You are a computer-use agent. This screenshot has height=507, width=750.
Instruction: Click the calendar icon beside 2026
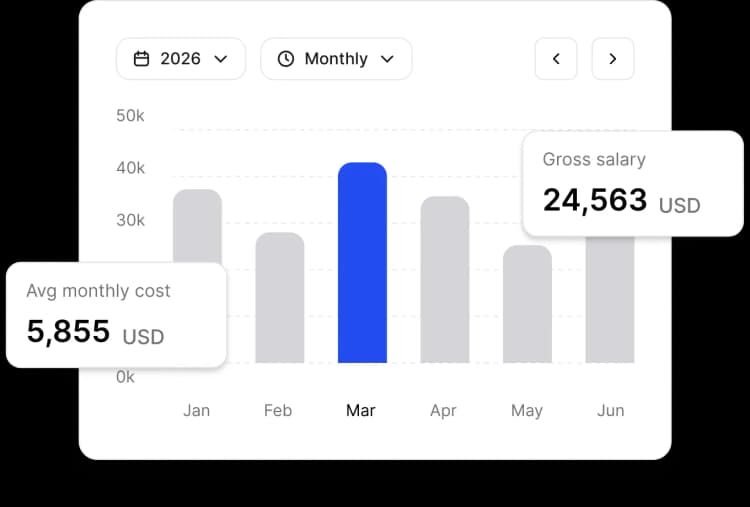click(142, 59)
